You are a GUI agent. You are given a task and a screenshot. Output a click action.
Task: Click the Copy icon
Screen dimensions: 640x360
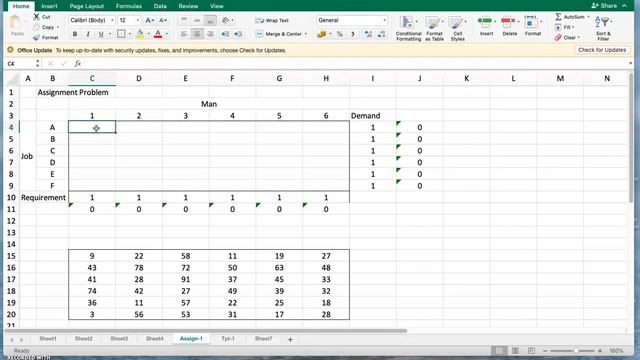pos(36,27)
